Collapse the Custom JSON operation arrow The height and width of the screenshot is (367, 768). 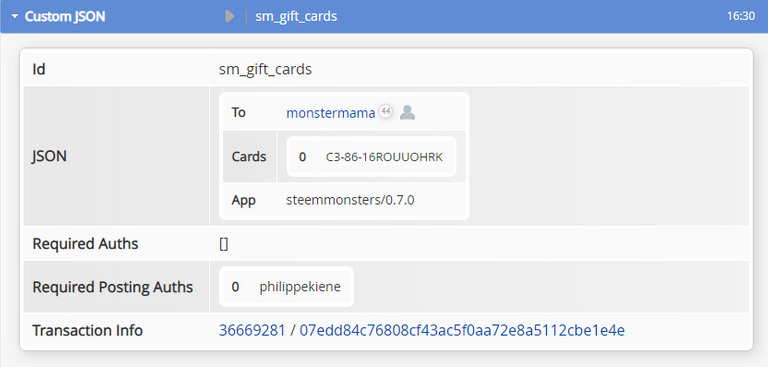(15, 17)
